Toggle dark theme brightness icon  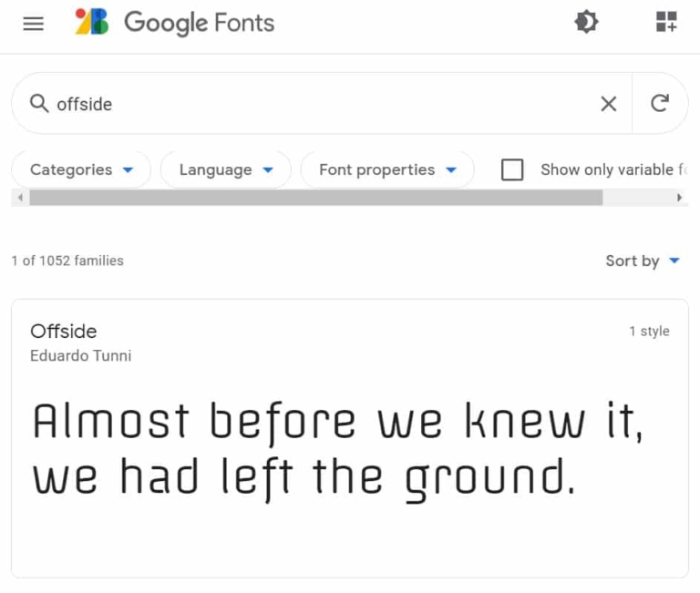[586, 22]
